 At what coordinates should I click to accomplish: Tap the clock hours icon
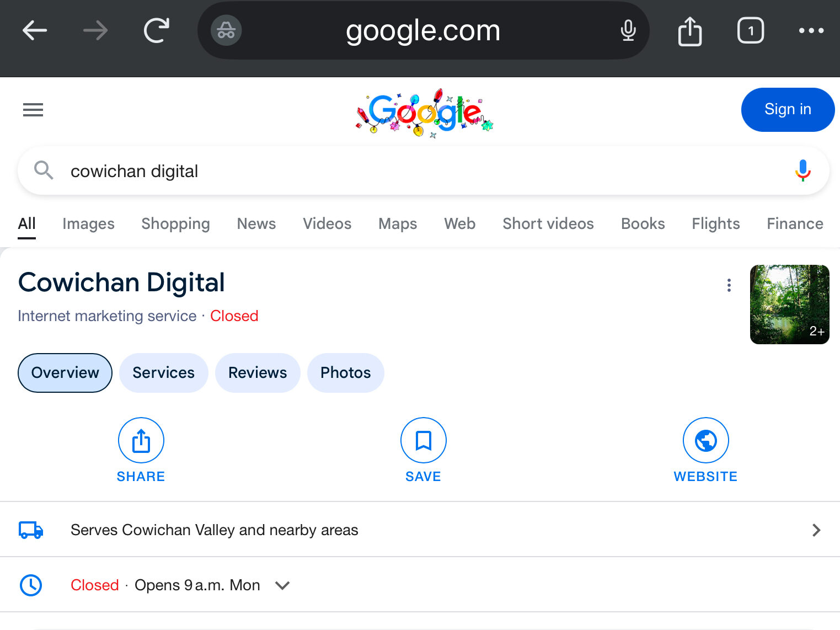pos(31,585)
